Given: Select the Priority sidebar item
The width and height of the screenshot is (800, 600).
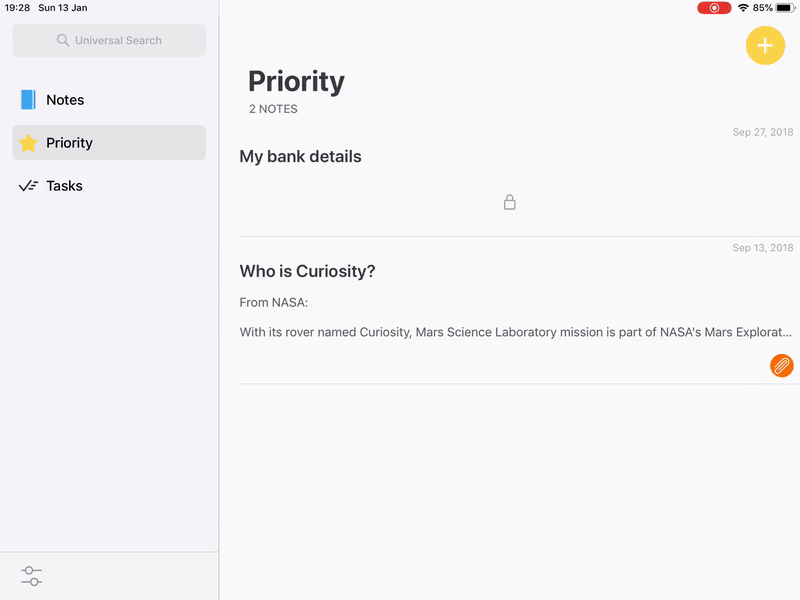Looking at the screenshot, I should 109,143.
